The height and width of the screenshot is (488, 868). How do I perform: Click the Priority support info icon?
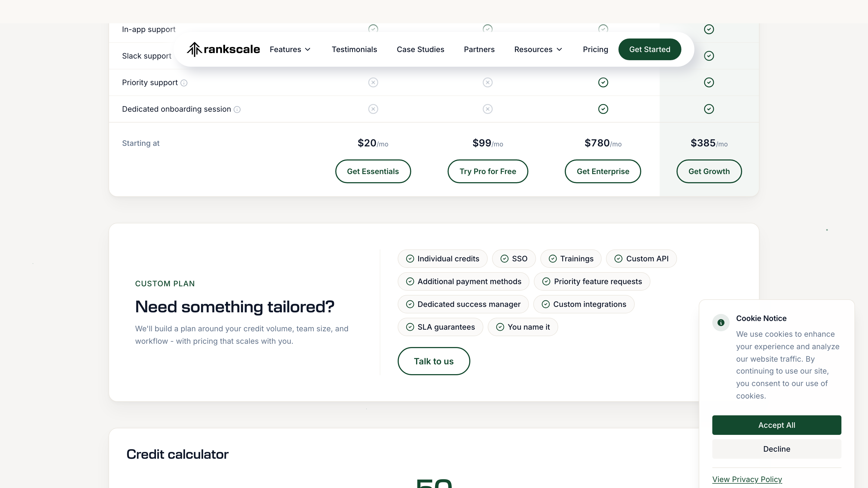click(x=184, y=83)
